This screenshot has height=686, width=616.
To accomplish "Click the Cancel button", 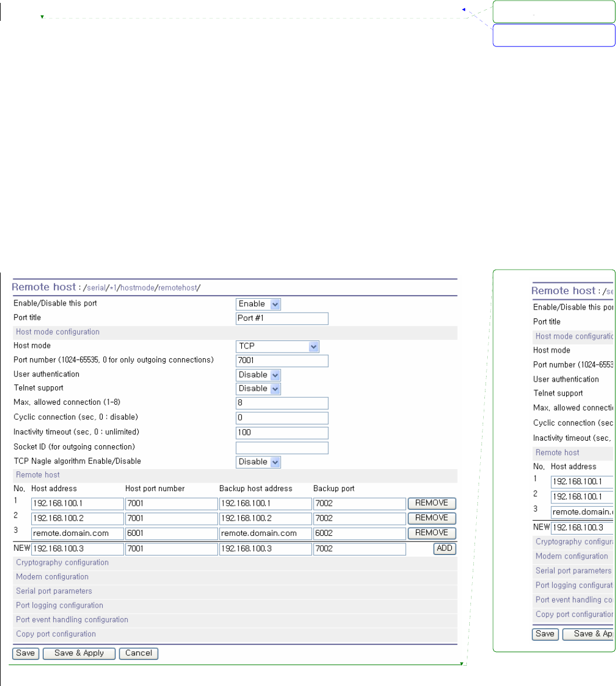I will 139,653.
